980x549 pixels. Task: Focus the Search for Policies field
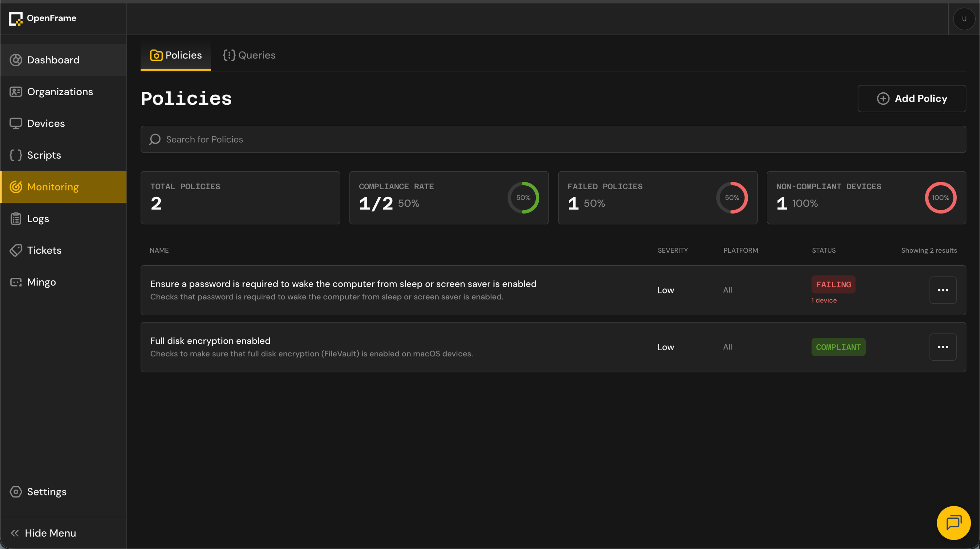coord(553,139)
